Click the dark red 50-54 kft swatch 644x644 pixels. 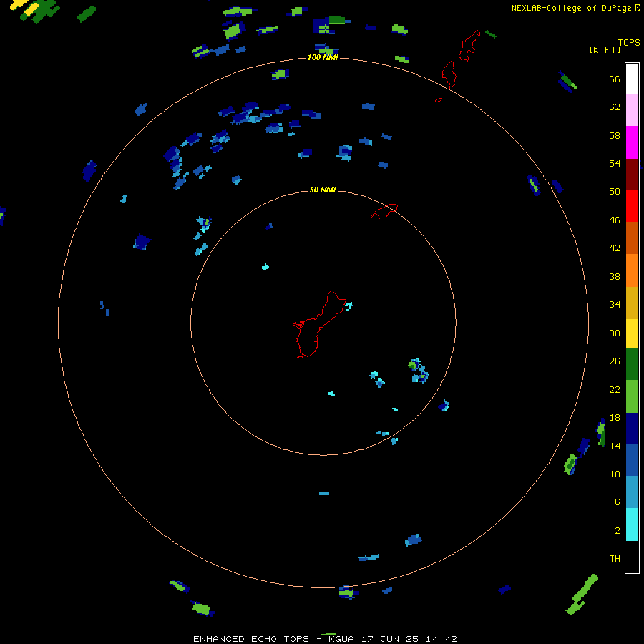coord(632,175)
